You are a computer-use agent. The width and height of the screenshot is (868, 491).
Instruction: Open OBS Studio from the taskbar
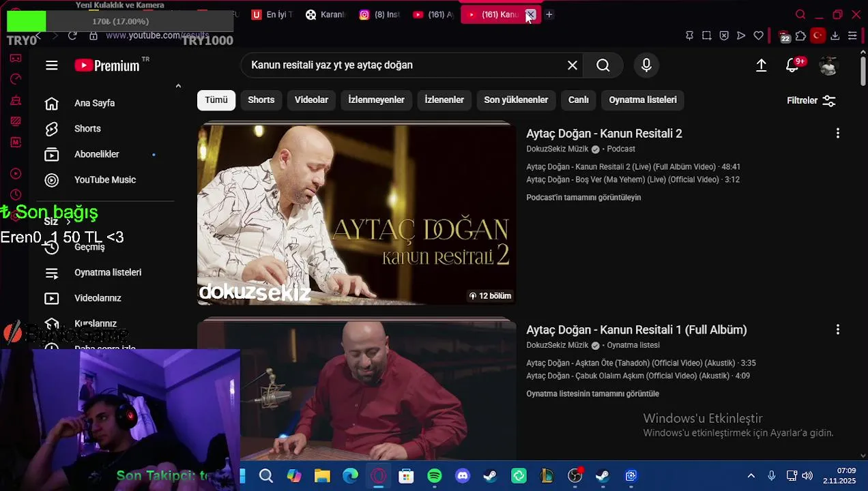(x=575, y=476)
